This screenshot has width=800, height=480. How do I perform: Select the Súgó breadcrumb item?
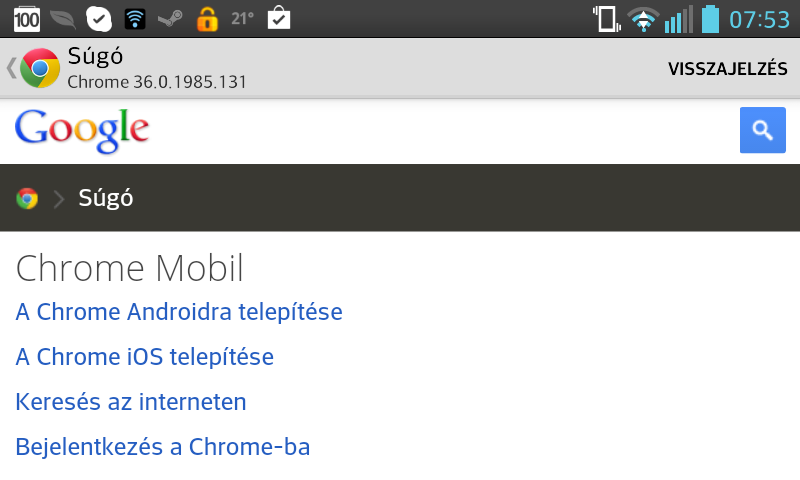(106, 198)
